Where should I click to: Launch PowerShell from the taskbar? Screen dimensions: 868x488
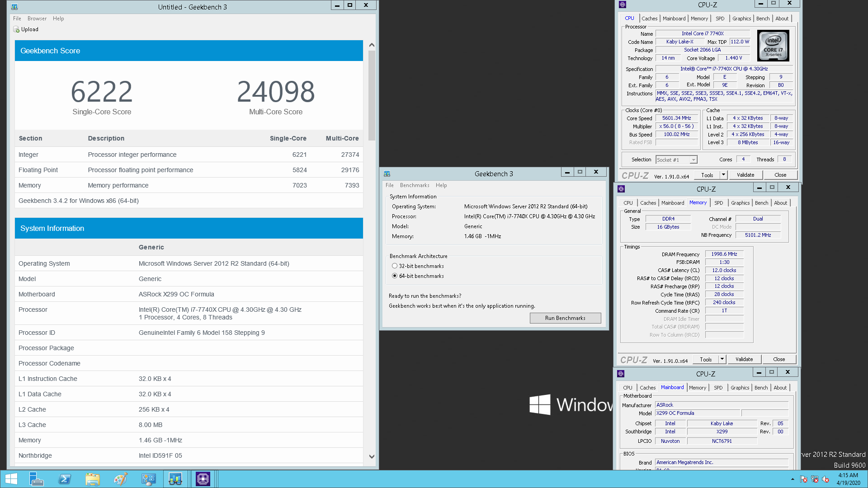click(65, 479)
